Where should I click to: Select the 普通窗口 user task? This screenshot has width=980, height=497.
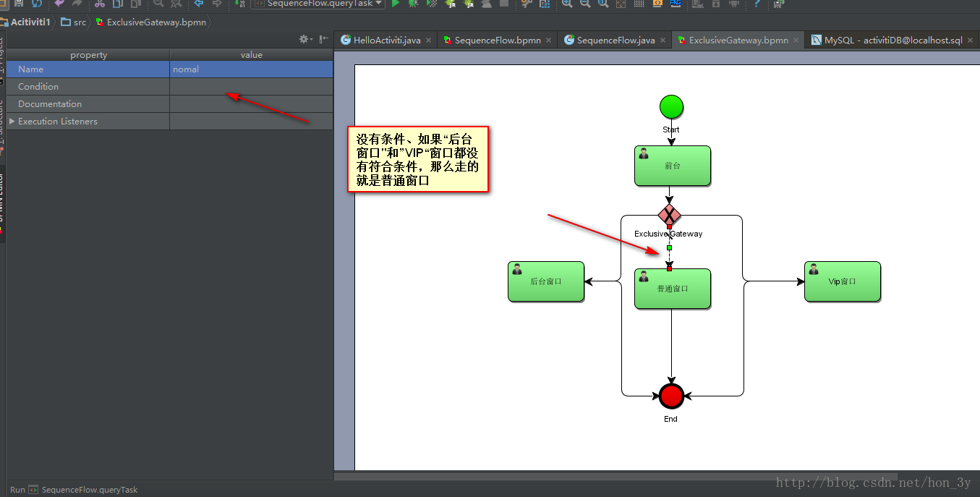[673, 289]
